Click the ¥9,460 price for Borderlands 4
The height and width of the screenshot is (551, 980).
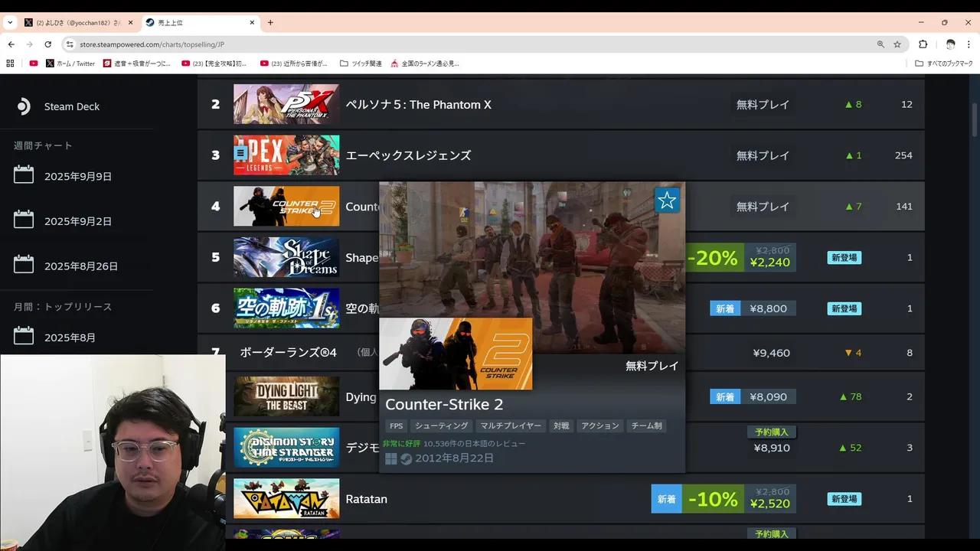pyautogui.click(x=771, y=353)
